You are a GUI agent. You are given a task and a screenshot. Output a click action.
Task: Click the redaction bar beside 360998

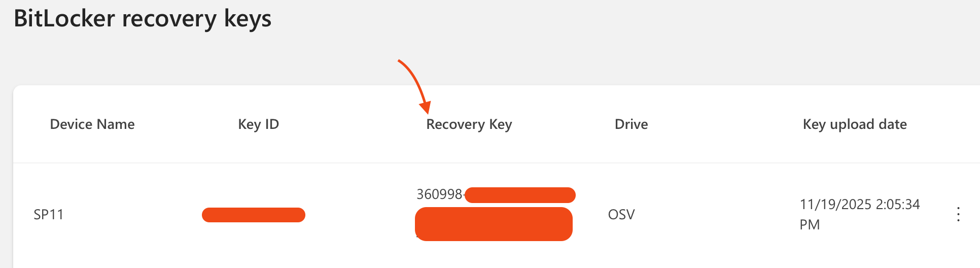tap(520, 195)
